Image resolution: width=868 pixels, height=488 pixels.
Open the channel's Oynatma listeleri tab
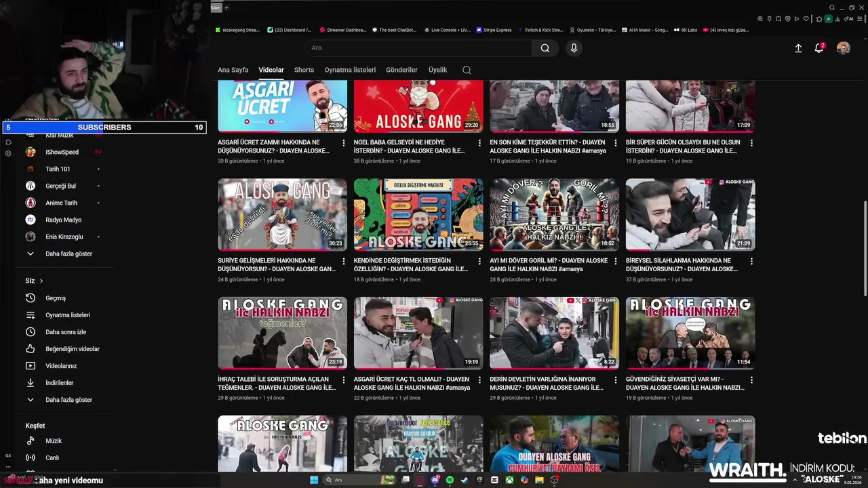(350, 70)
